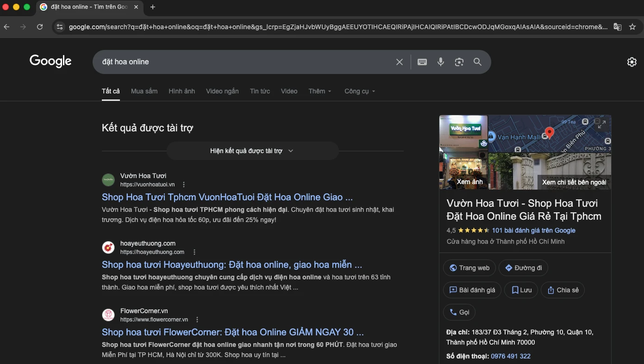Open Google quick settings gear
The image size is (644, 364).
pyautogui.click(x=632, y=62)
